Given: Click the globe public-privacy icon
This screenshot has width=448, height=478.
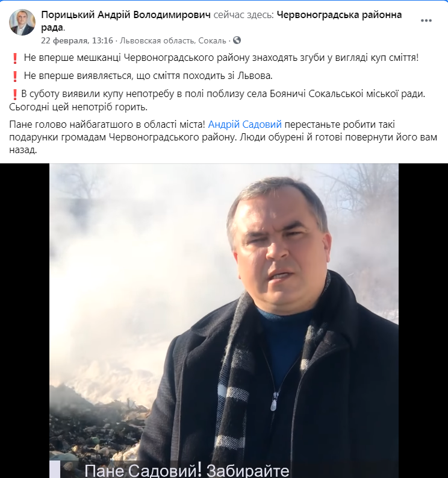Looking at the screenshot, I should [237, 40].
